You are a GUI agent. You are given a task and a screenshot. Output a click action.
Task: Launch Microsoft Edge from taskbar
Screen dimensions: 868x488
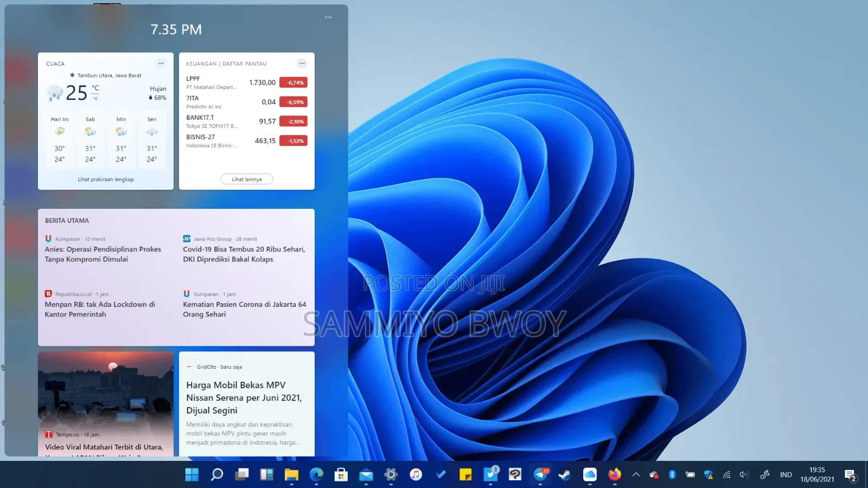(x=316, y=474)
